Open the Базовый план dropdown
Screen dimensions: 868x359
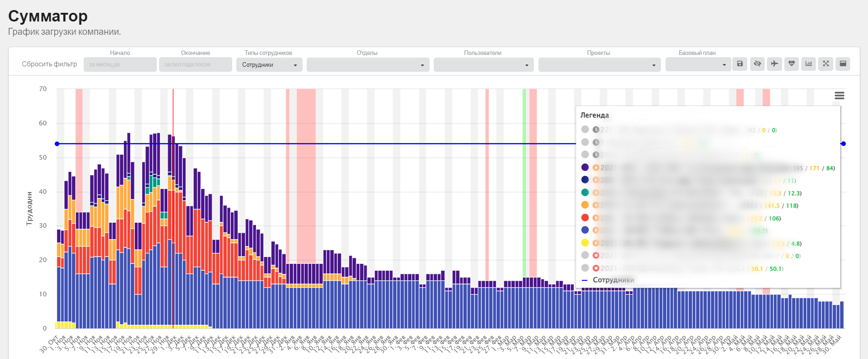coord(698,64)
